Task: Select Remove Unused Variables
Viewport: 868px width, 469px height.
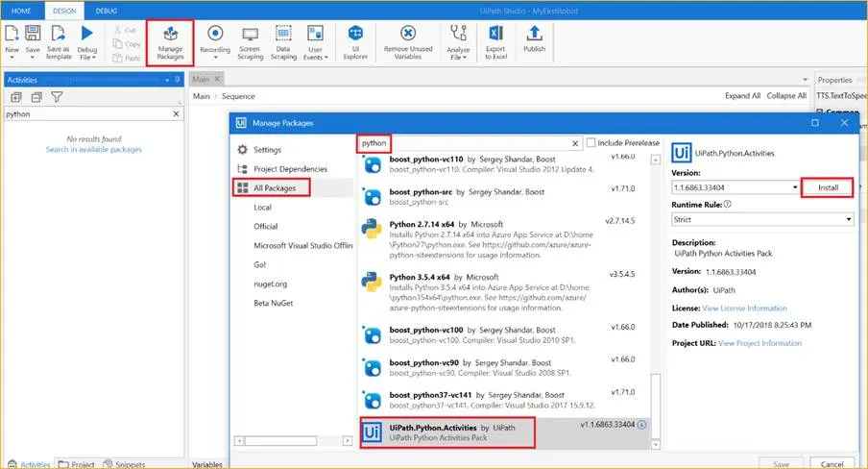Action: pyautogui.click(x=408, y=42)
